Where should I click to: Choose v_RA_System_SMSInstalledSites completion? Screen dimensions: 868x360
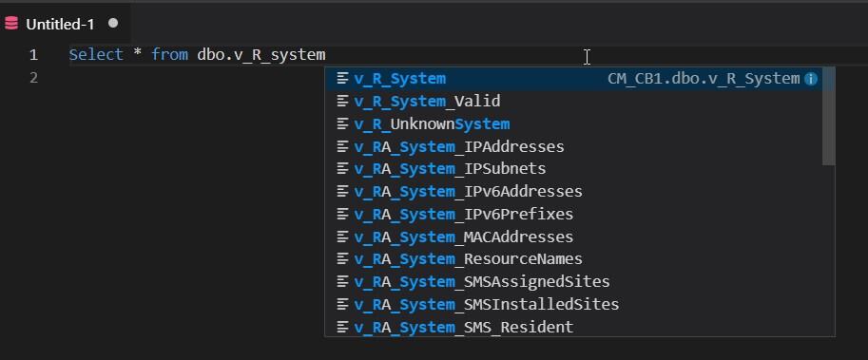[573, 304]
